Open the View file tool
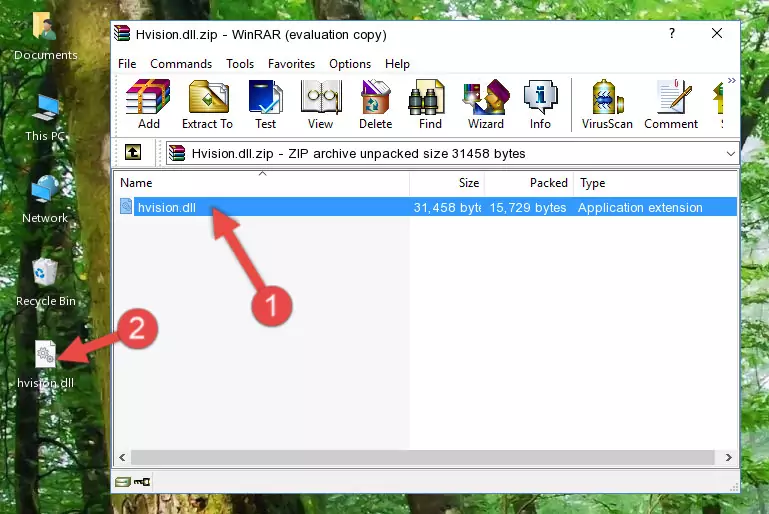The height and width of the screenshot is (514, 769). click(321, 104)
